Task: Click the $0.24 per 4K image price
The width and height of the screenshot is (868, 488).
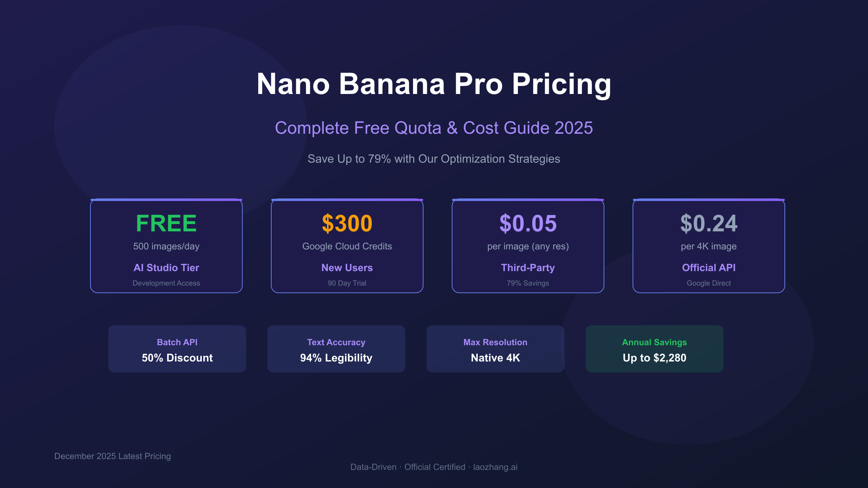Action: pyautogui.click(x=709, y=223)
